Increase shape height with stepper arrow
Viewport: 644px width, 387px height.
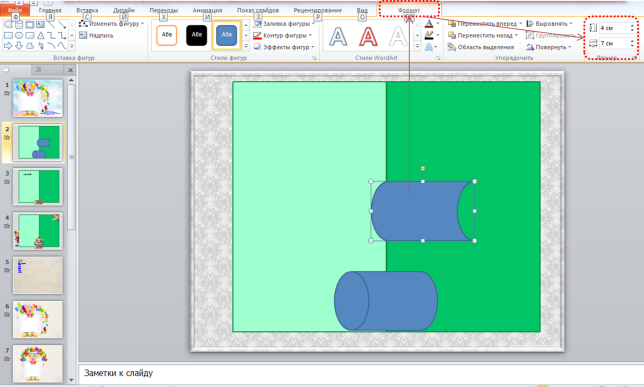coord(632,26)
